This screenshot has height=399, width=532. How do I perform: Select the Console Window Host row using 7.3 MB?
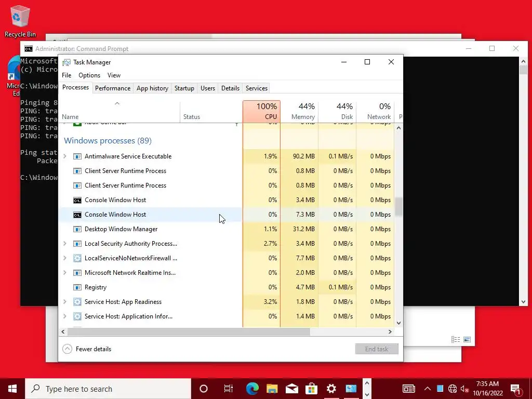coord(227,215)
